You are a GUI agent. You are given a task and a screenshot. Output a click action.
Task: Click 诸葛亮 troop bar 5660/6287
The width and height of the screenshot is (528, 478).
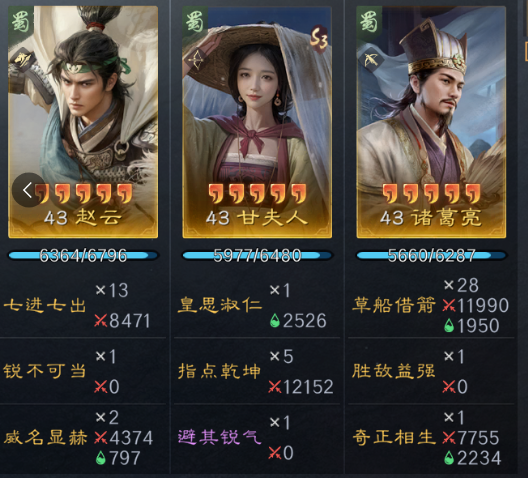431,255
